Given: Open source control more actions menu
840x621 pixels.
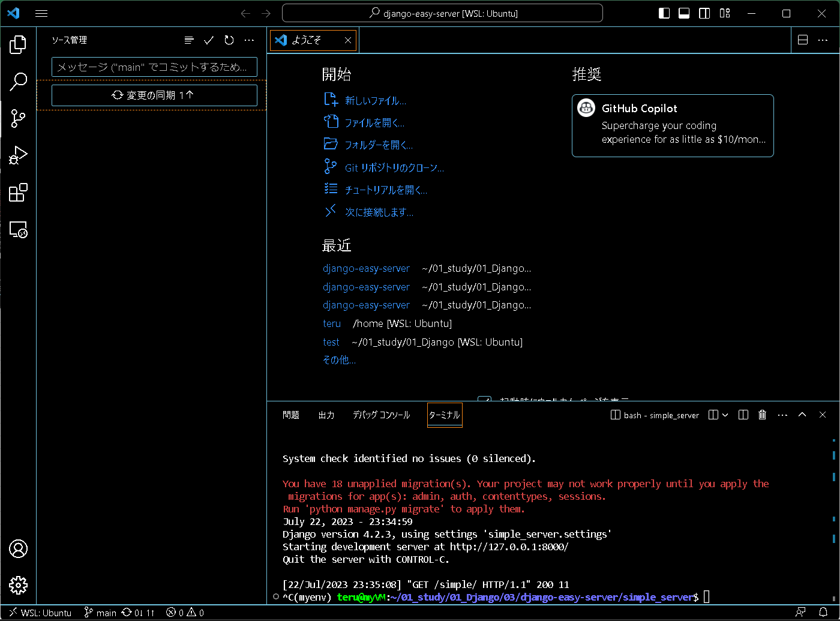Looking at the screenshot, I should pyautogui.click(x=249, y=40).
